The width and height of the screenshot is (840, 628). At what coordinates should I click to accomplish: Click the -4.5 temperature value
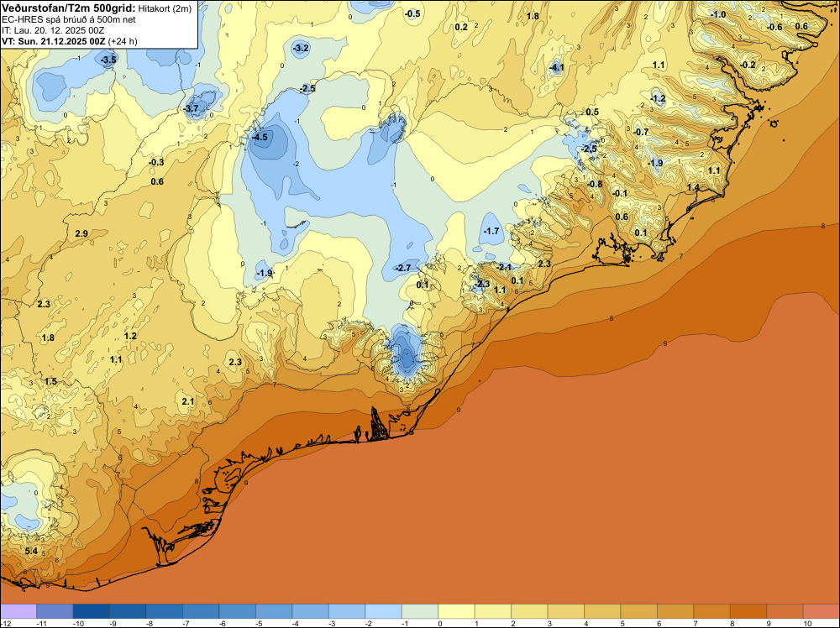[x=260, y=137]
